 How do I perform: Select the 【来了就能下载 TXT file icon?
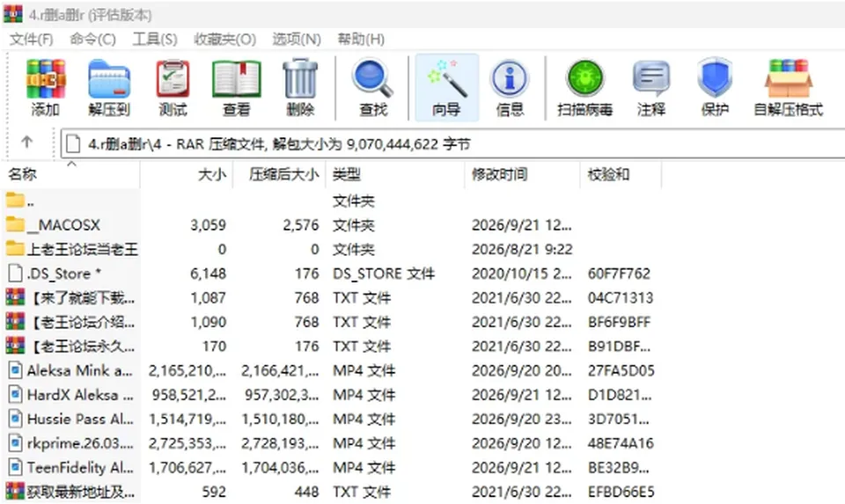pos(15,297)
